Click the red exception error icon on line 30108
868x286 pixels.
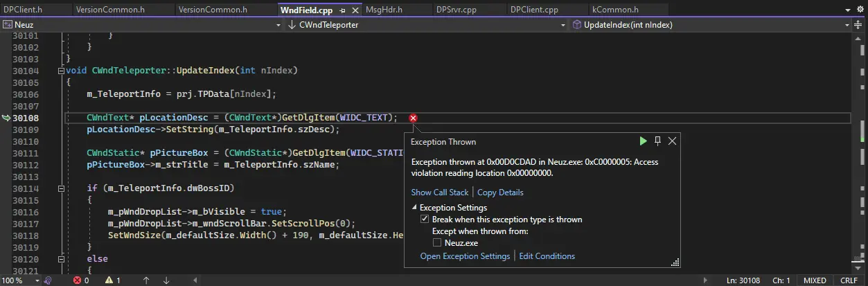click(x=414, y=118)
